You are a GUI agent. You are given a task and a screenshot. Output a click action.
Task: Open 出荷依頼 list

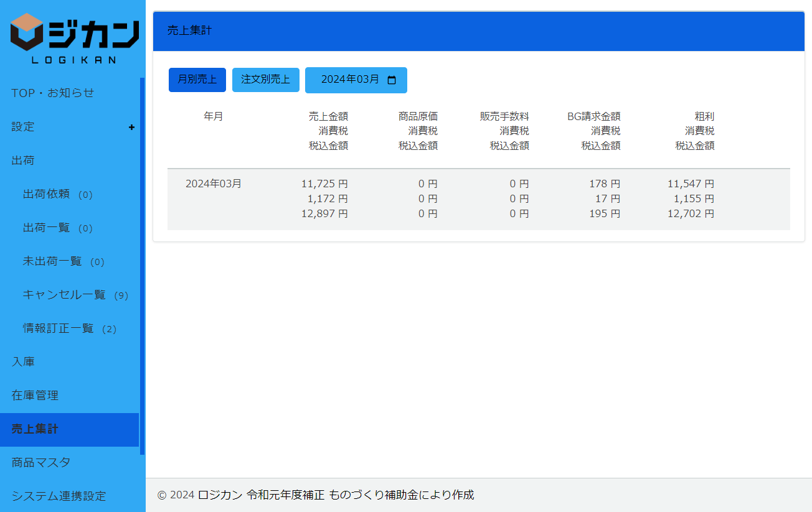(47, 194)
